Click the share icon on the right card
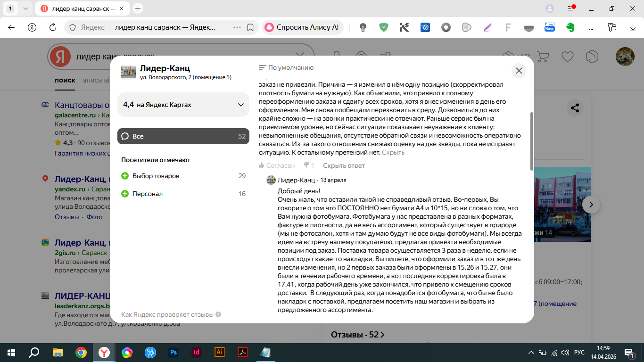 (575, 108)
